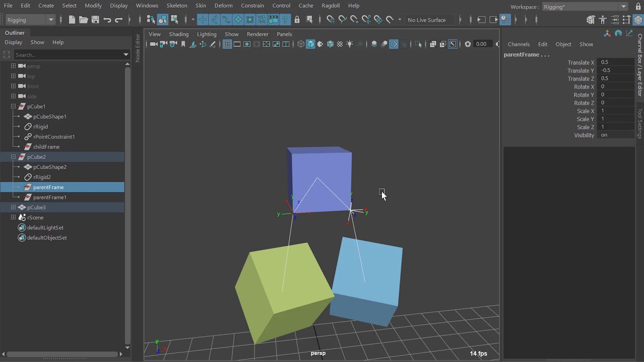
Task: Click the lock selection padlock icon
Action: click(297, 20)
